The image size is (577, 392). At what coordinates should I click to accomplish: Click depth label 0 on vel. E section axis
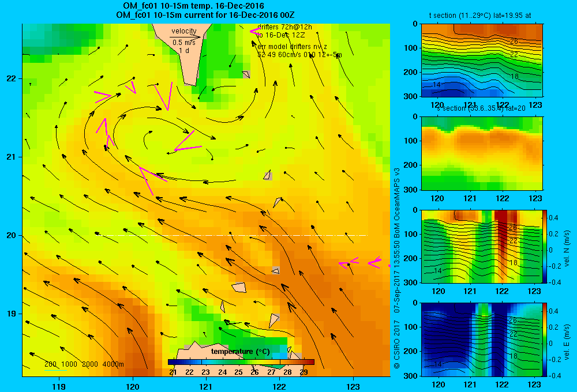pyautogui.click(x=415, y=303)
